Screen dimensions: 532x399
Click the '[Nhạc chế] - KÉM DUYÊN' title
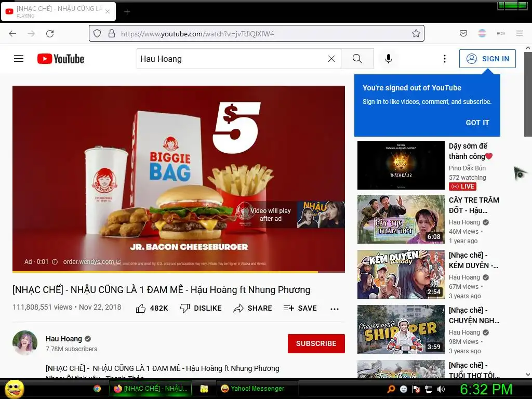click(474, 260)
